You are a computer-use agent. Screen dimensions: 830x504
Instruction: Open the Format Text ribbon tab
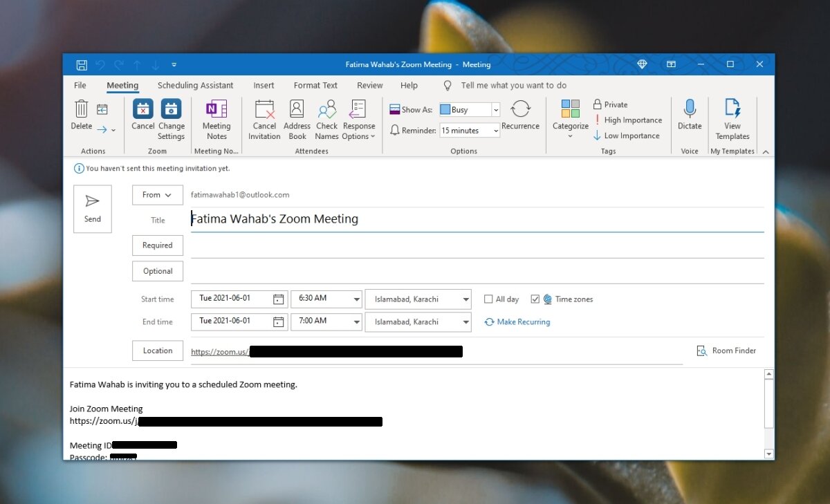tap(315, 85)
